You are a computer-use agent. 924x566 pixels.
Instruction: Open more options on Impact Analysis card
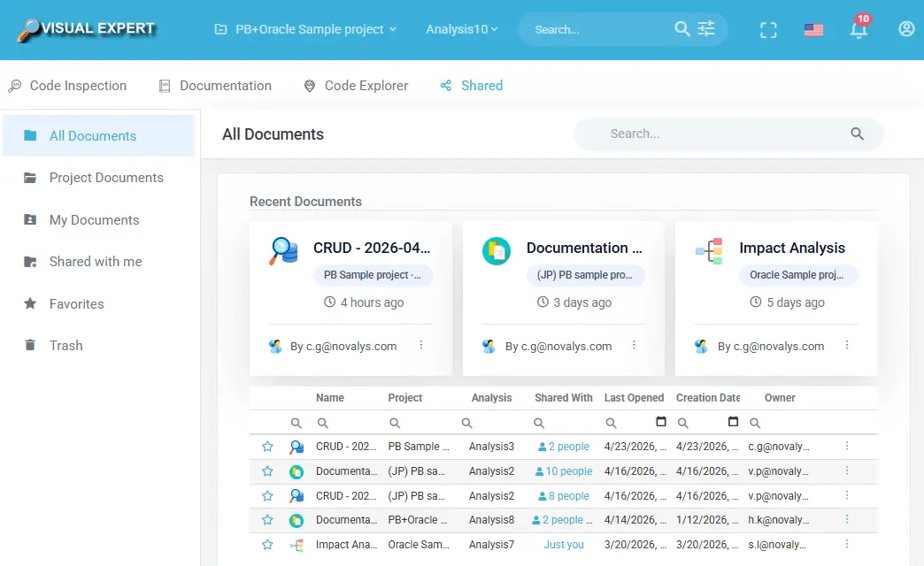(x=847, y=345)
